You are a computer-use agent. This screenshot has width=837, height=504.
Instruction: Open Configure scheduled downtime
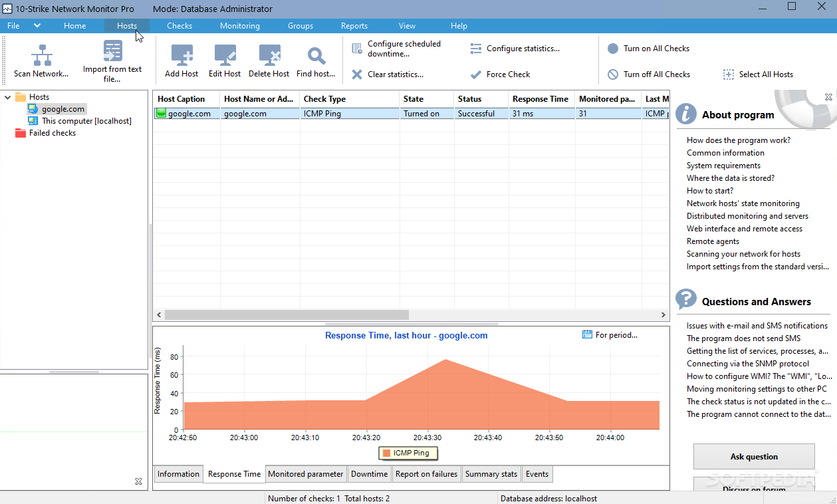(397, 49)
